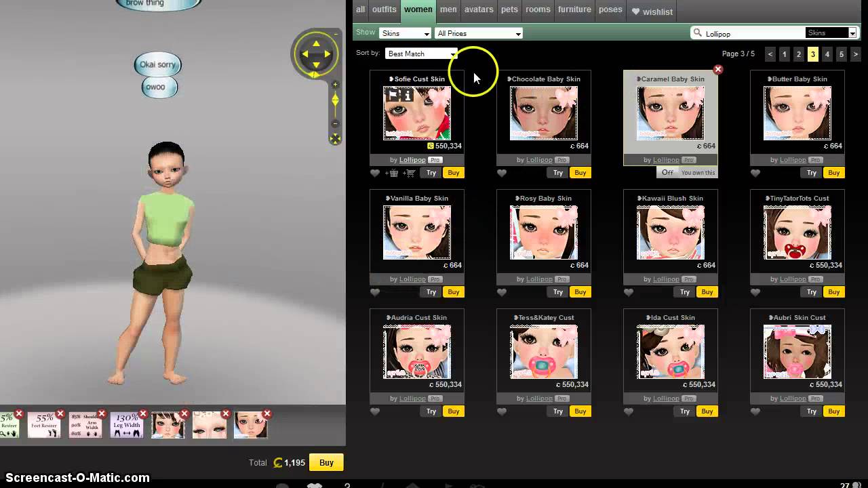Jump to results page 5
Screen dimensions: 868x488
coord(842,54)
